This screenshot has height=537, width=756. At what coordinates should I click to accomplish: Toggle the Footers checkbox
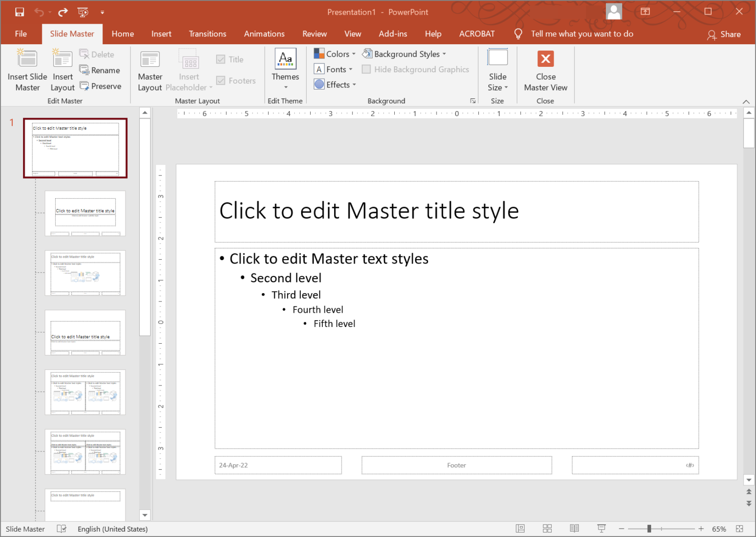[220, 80]
